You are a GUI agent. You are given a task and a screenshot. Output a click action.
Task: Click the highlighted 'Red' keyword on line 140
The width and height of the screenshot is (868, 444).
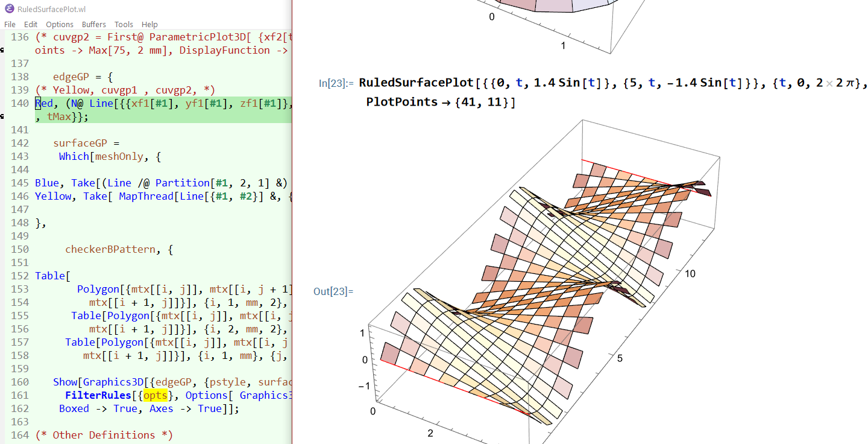44,103
